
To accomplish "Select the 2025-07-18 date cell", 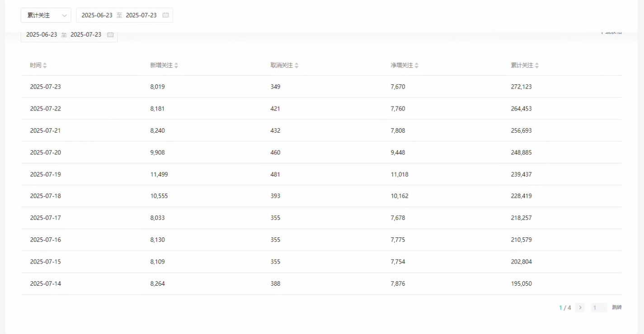I will (45, 196).
